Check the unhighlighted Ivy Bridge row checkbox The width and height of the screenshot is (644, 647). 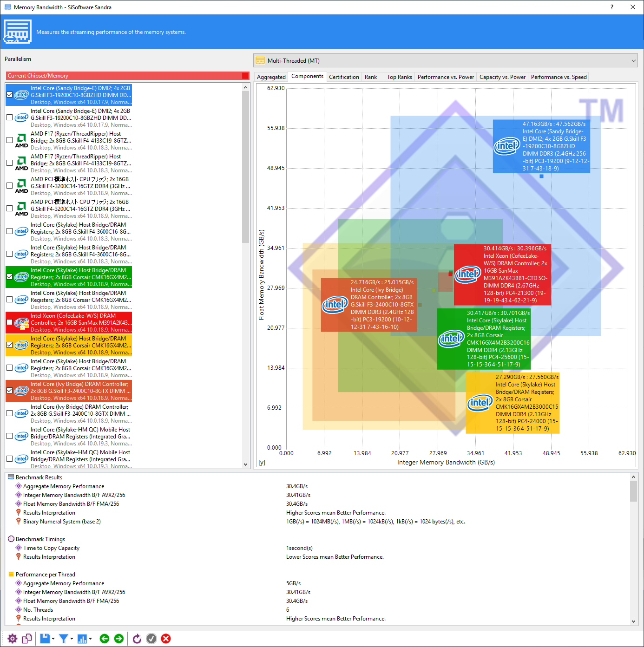[x=9, y=413]
